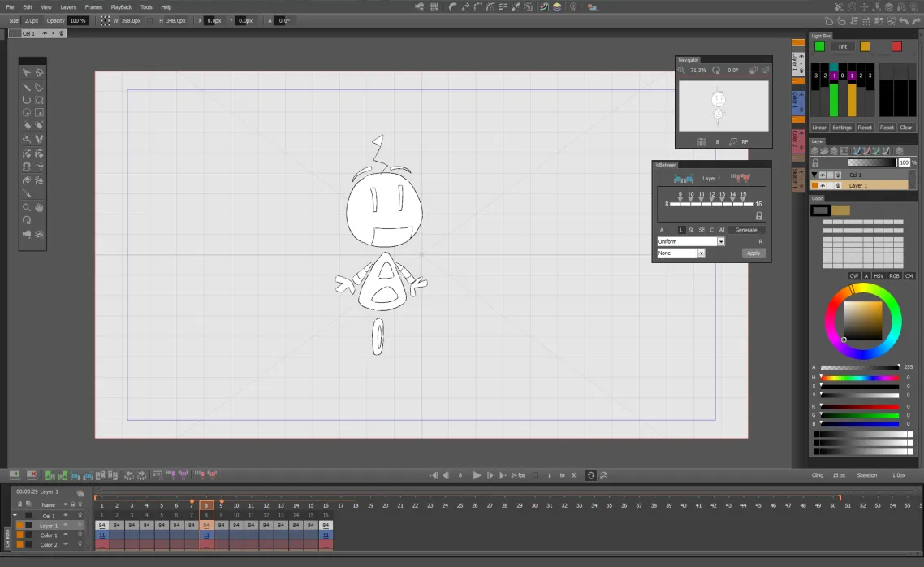Open the Uniform interpolation dropdown

tap(721, 241)
